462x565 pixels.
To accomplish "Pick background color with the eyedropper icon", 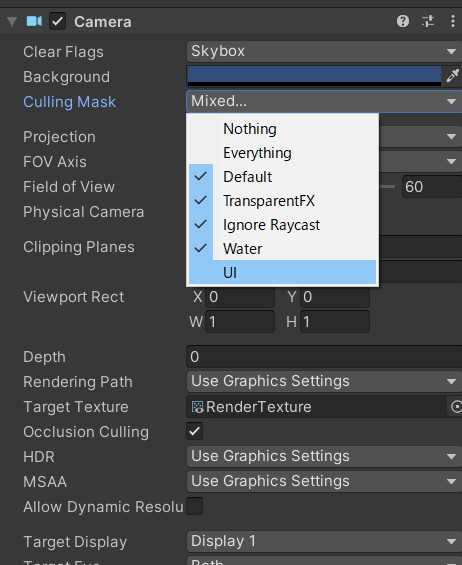I will pos(452,75).
